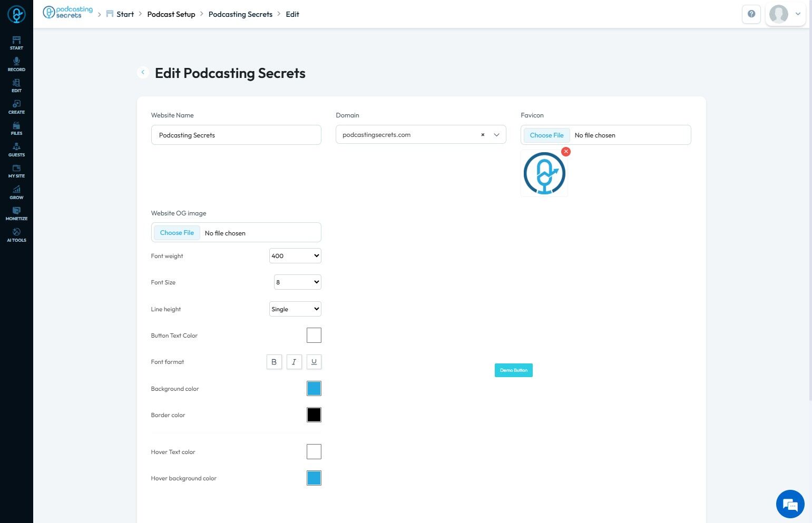
Task: Open the Font weight dropdown
Action: 295,256
